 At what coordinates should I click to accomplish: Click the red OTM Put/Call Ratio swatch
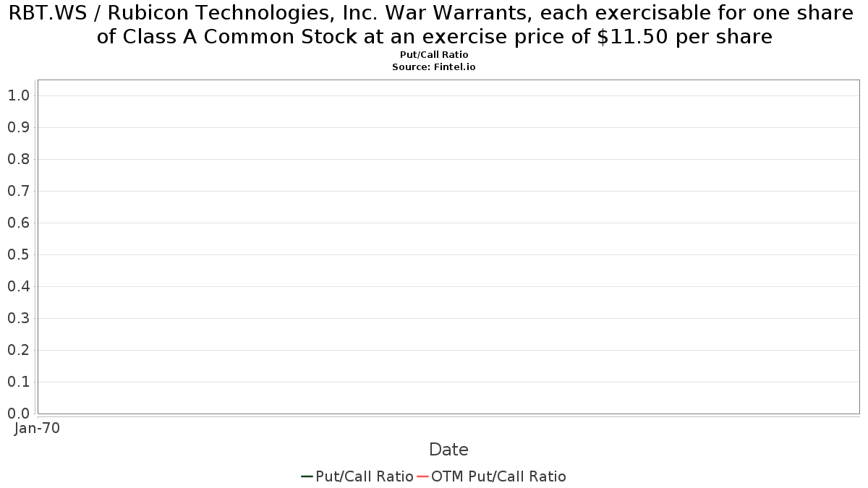tap(423, 476)
